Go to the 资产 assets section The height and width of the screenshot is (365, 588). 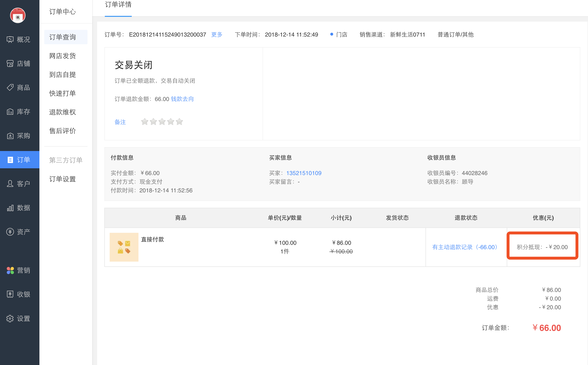(x=19, y=232)
